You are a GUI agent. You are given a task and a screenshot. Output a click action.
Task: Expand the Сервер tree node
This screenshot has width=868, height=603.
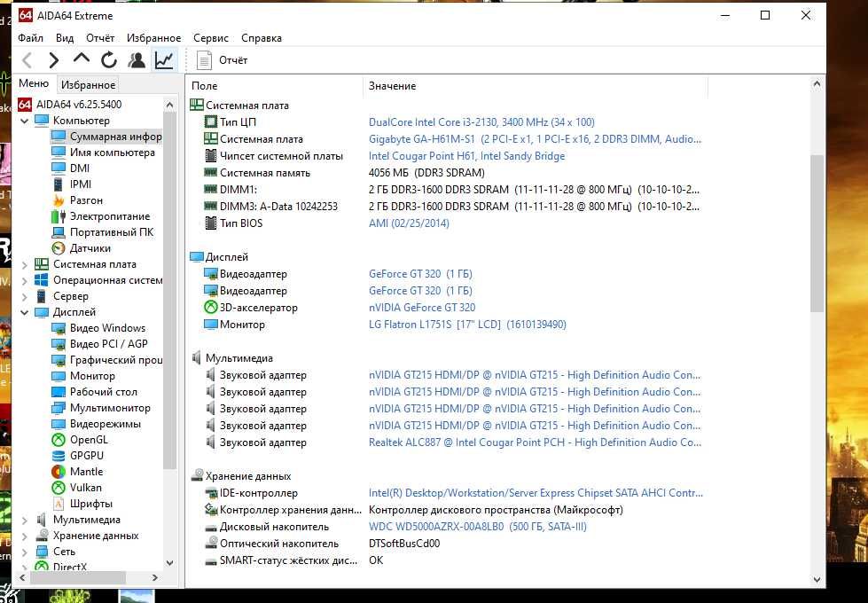point(24,297)
